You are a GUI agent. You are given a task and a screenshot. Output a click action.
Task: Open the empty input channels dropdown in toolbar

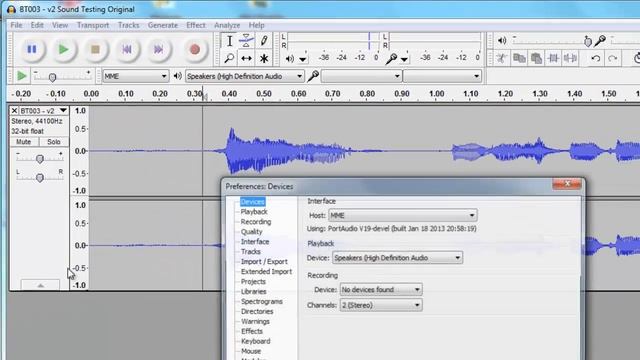[x=442, y=76]
